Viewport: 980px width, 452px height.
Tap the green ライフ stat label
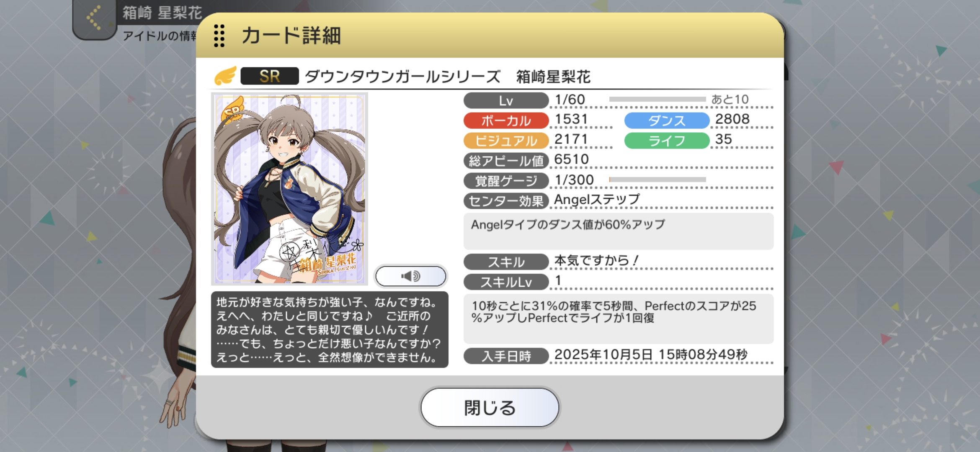point(667,141)
